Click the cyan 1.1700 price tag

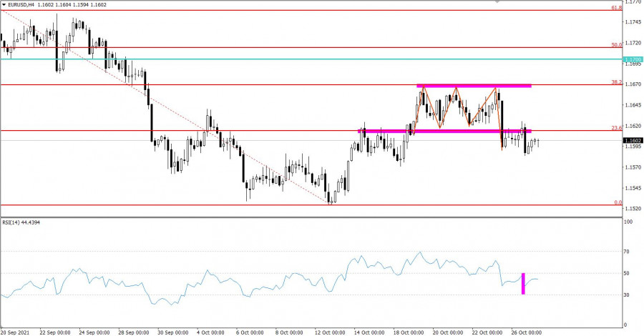[x=633, y=60]
